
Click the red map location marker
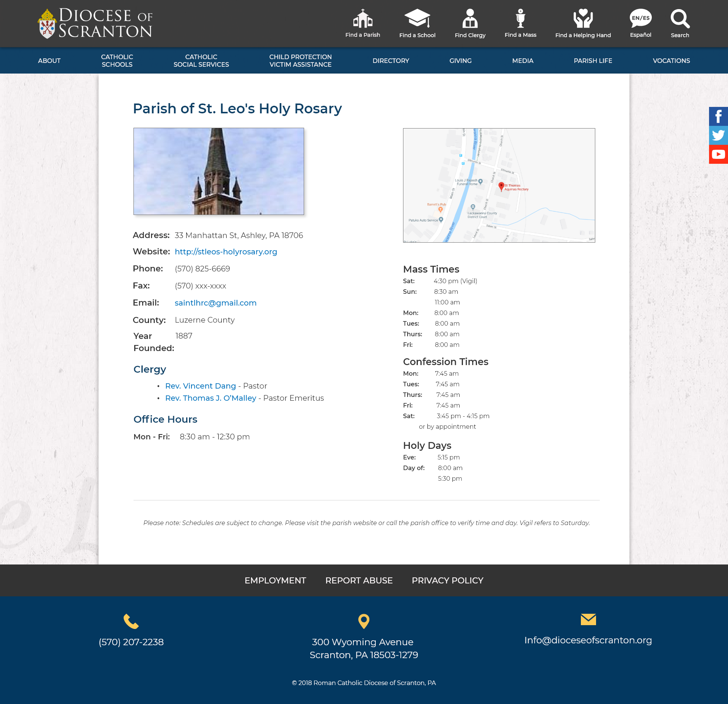click(501, 186)
